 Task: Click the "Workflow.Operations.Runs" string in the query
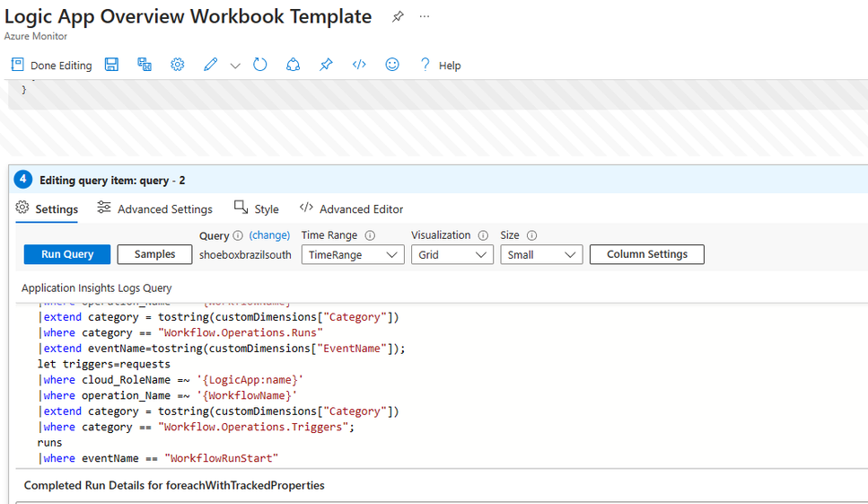coord(241,333)
